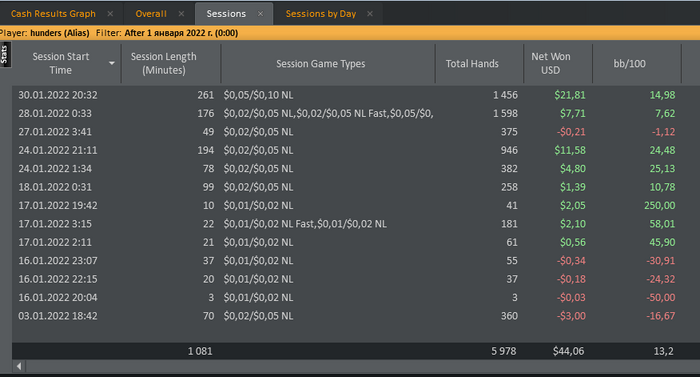This screenshot has height=377, width=700.
Task: Toggle sort arrow on Session Start Time
Action: [x=112, y=63]
